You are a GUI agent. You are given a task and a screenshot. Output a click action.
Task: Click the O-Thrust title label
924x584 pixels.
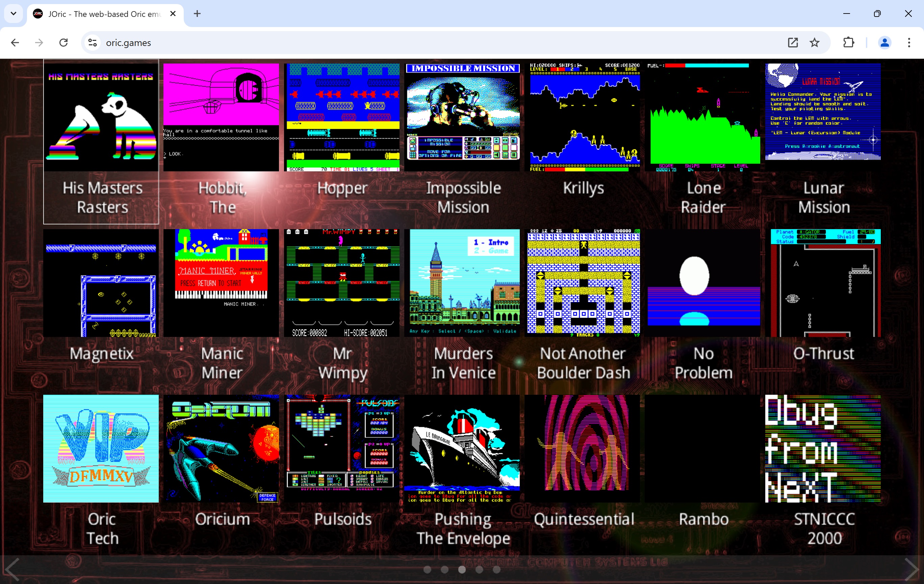pos(824,354)
